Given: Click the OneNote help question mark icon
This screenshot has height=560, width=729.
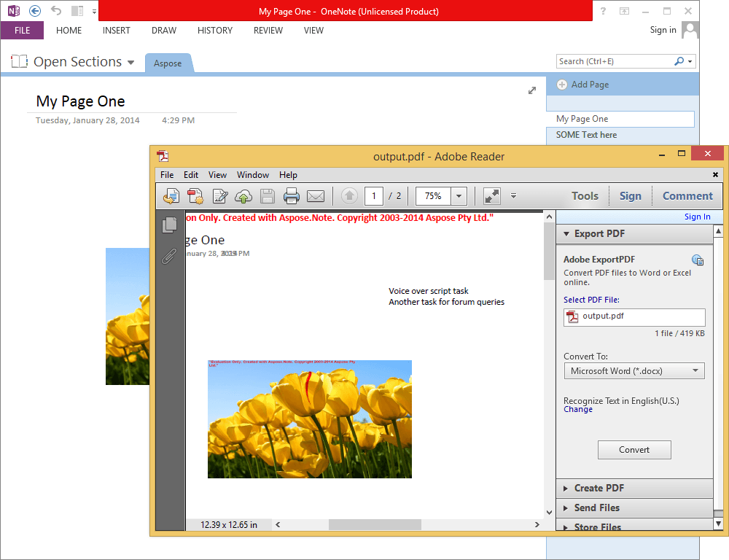Looking at the screenshot, I should point(603,11).
